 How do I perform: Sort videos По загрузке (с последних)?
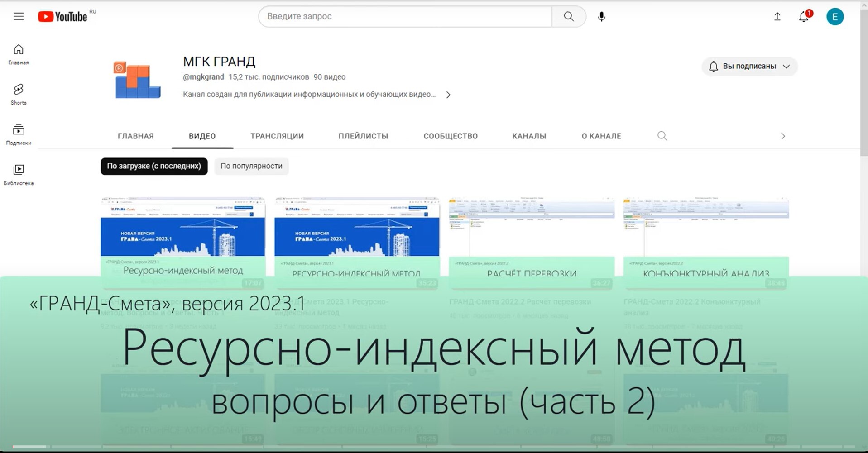[x=154, y=166]
